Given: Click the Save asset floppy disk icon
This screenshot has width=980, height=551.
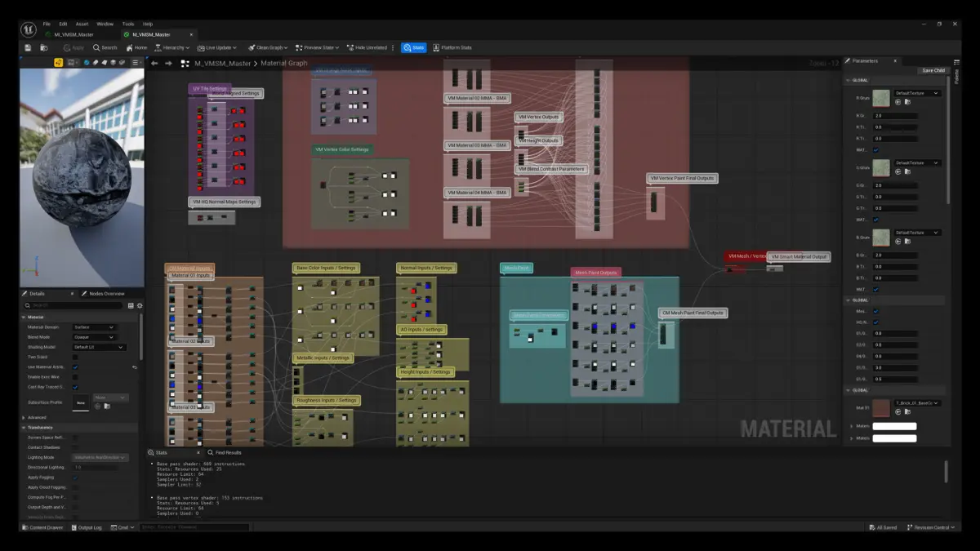Looking at the screenshot, I should [x=28, y=47].
